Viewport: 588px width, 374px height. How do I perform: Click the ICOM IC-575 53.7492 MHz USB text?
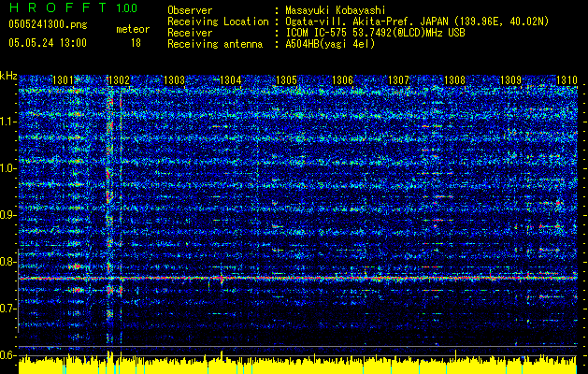(x=375, y=33)
